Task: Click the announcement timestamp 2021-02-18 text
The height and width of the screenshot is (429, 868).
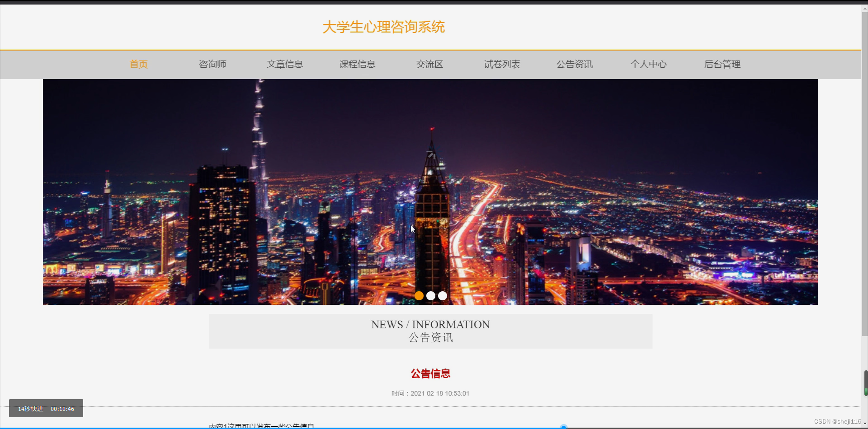Action: (430, 393)
